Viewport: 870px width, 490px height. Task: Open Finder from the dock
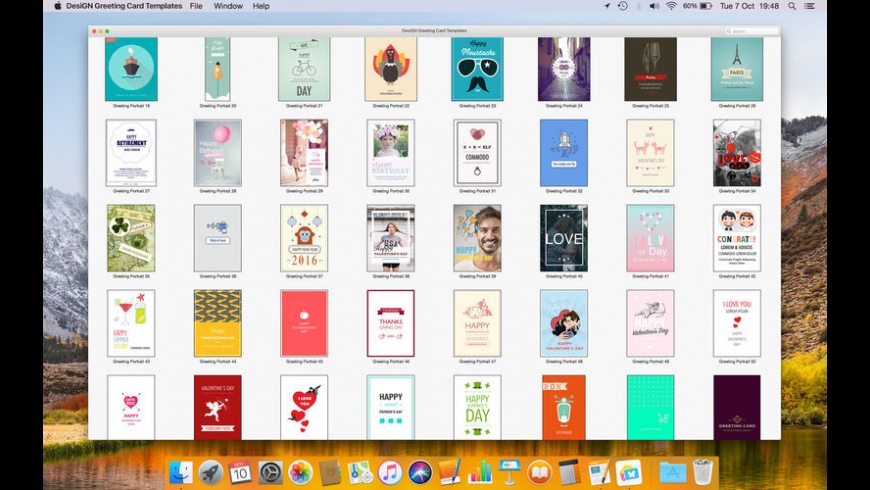(x=181, y=473)
